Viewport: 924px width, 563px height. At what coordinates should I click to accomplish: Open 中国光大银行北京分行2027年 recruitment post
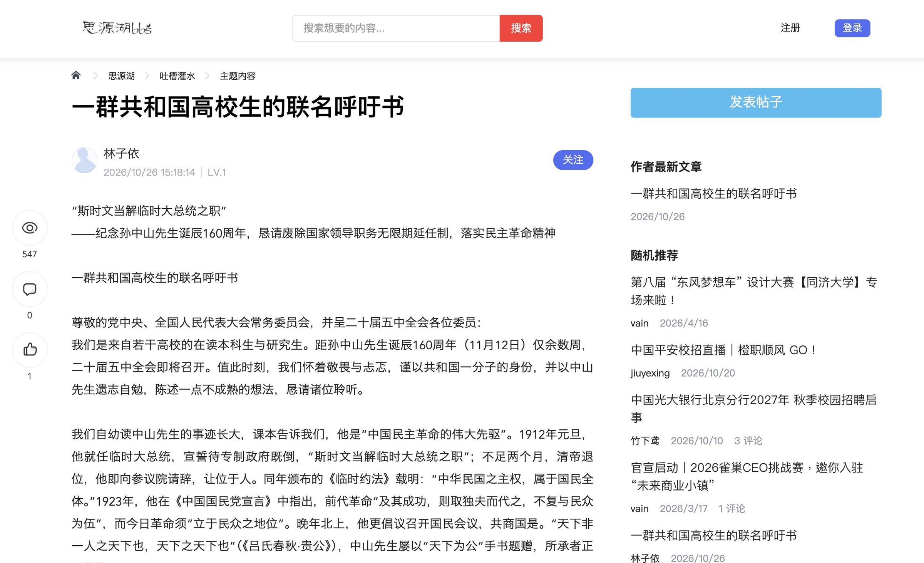754,409
